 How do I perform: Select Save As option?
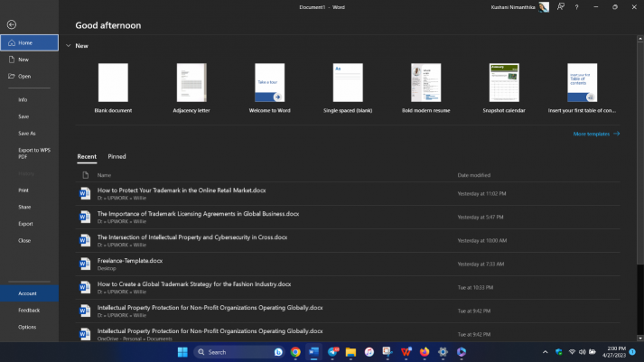click(29, 134)
